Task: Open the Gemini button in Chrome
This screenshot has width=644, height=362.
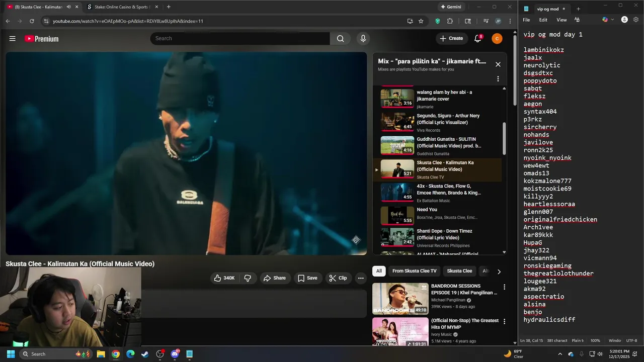Action: coord(451,7)
